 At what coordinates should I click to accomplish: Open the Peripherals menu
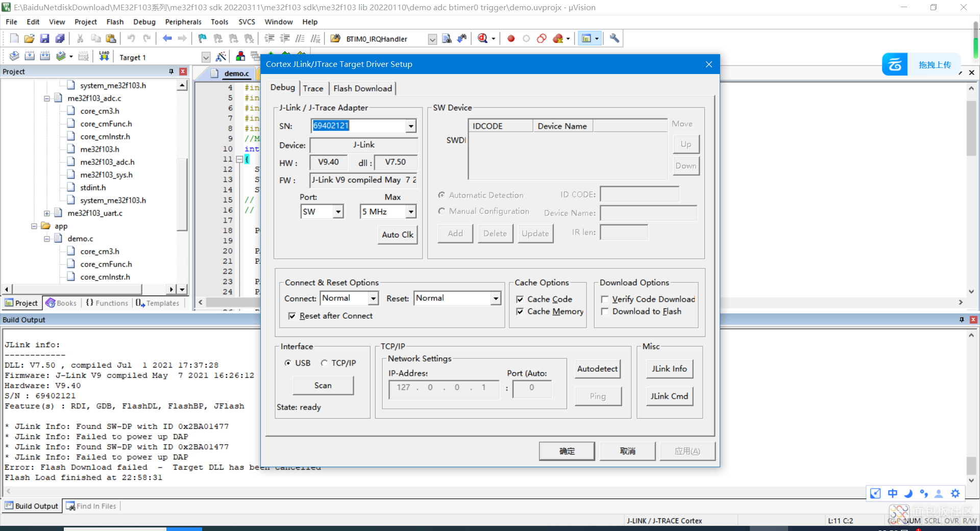183,22
